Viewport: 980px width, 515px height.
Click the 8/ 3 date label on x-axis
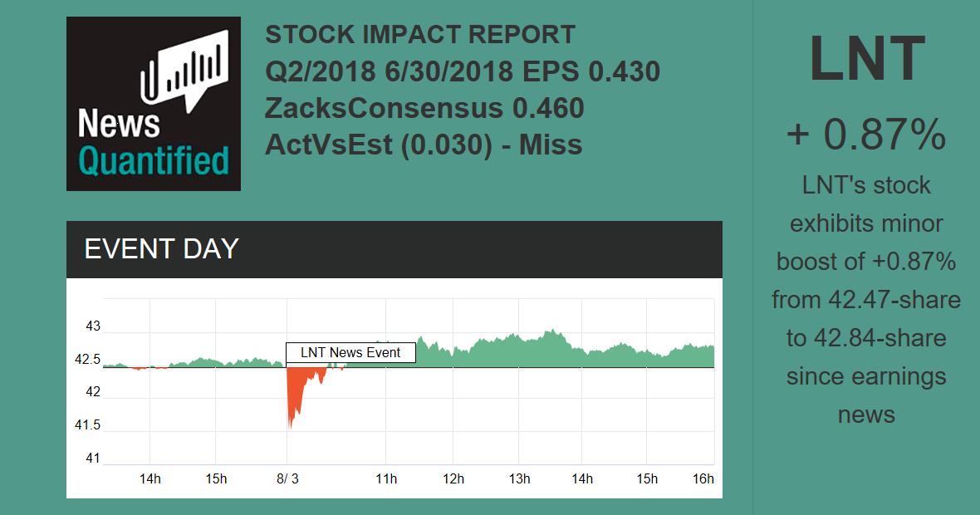(287, 478)
